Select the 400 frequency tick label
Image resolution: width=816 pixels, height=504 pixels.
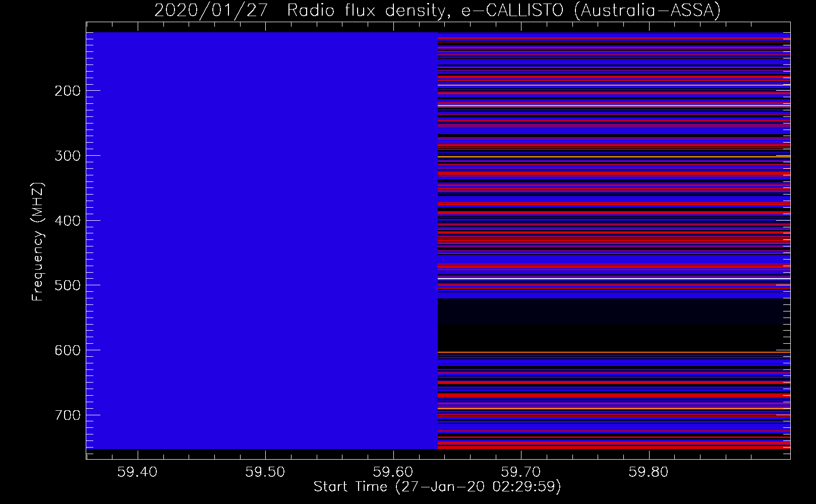point(68,221)
